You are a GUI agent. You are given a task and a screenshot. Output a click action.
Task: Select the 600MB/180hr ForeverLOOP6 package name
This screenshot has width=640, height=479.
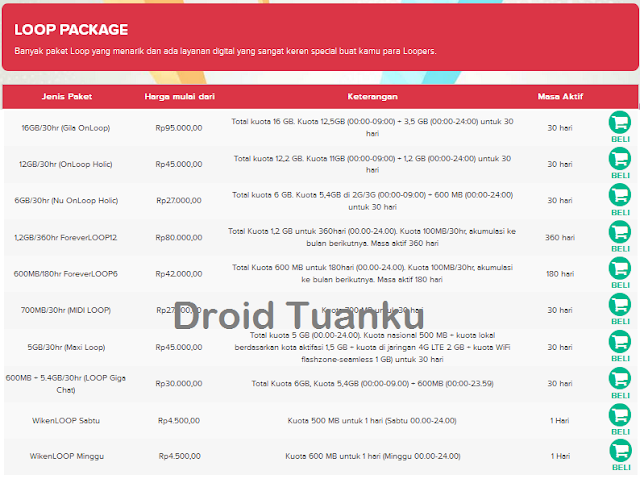[66, 274]
